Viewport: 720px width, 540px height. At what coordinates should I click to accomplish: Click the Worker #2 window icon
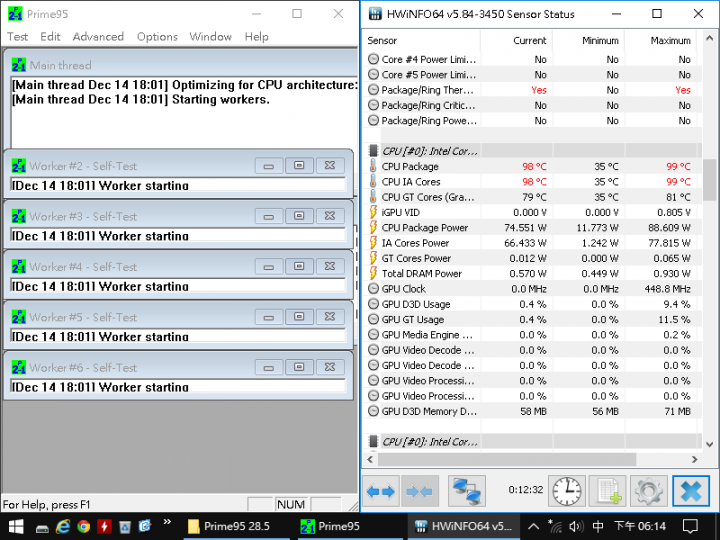[19, 166]
